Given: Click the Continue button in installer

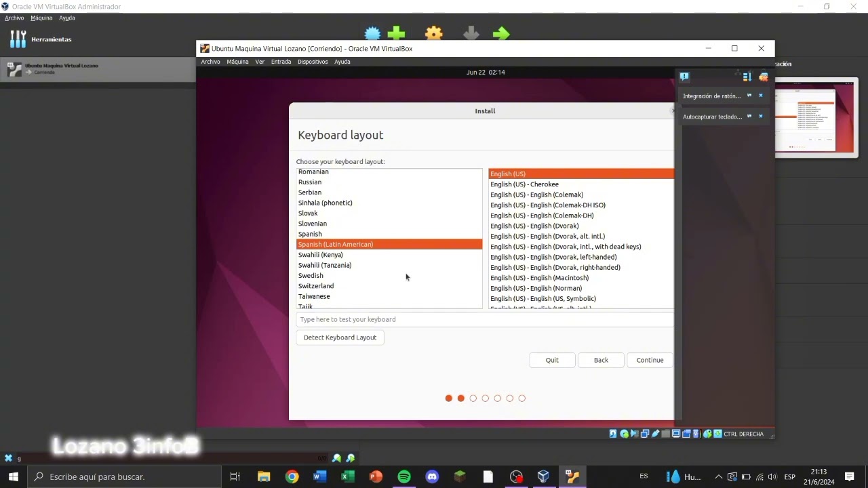Looking at the screenshot, I should [x=650, y=360].
